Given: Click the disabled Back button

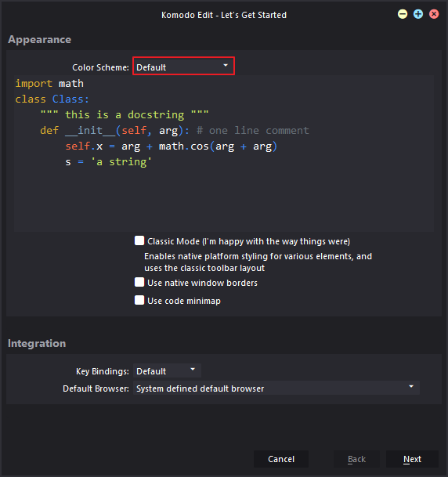Looking at the screenshot, I should pos(357,459).
